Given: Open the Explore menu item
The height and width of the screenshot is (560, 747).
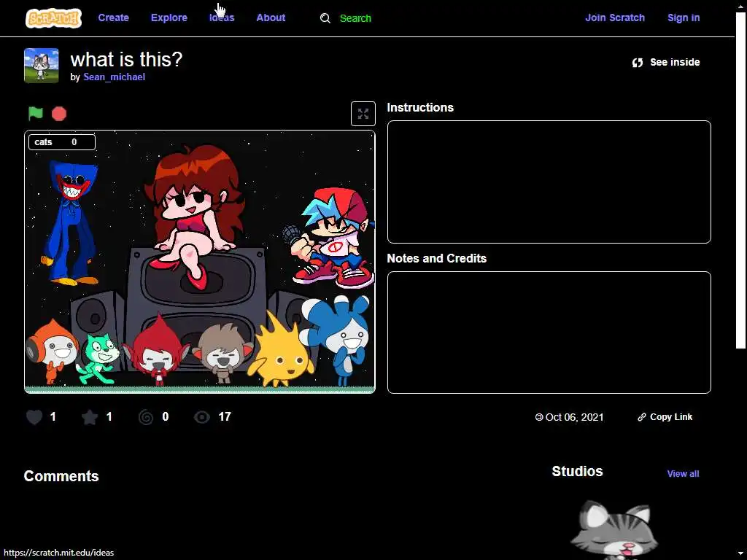Looking at the screenshot, I should click(169, 17).
